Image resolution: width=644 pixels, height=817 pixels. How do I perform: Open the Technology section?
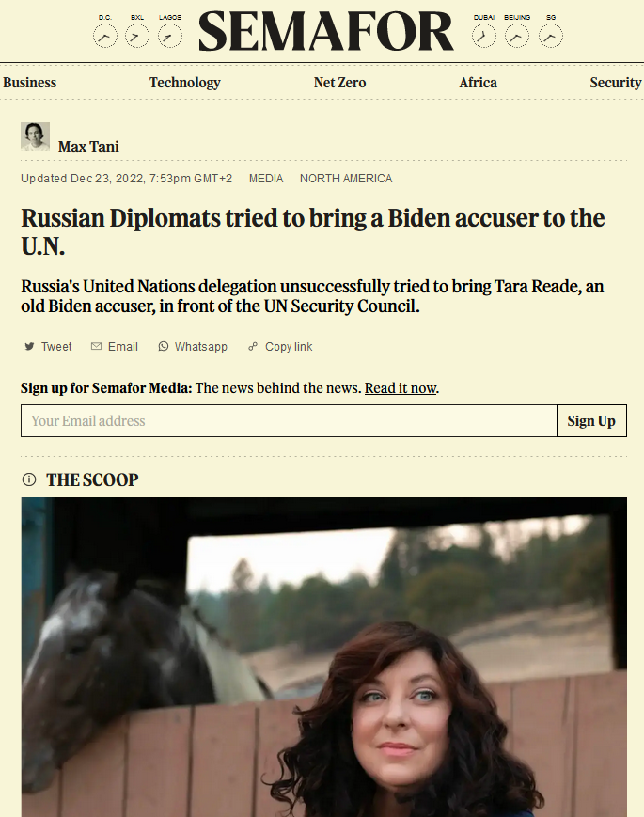[185, 83]
